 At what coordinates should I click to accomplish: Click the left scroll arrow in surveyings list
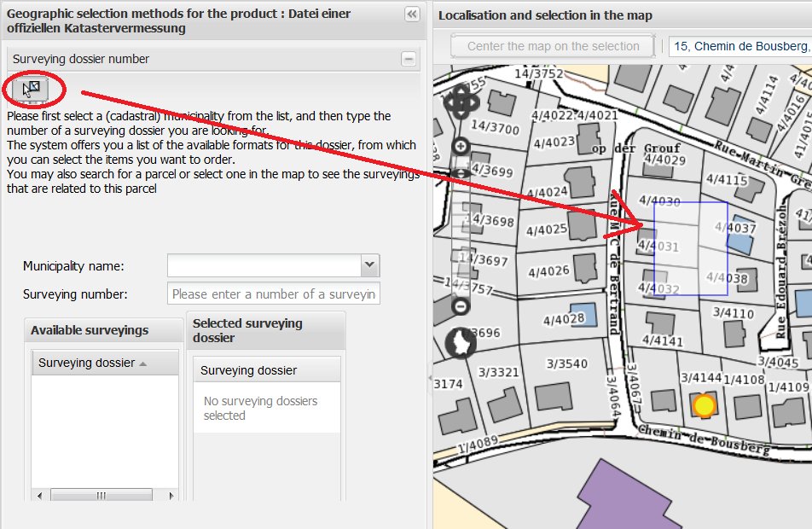click(37, 496)
